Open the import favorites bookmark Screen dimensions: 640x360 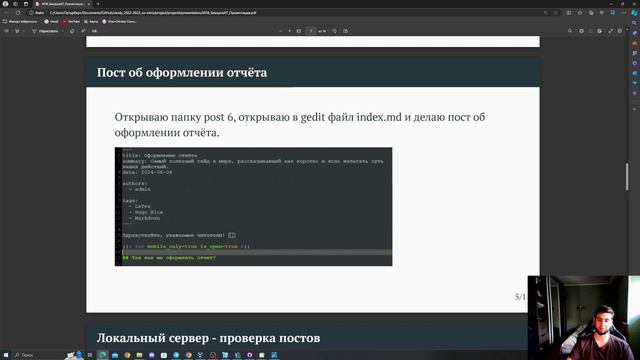[x=20, y=21]
